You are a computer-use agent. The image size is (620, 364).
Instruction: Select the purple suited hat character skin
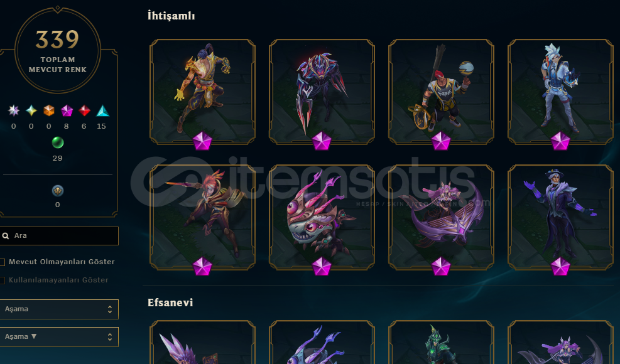pos(561,217)
